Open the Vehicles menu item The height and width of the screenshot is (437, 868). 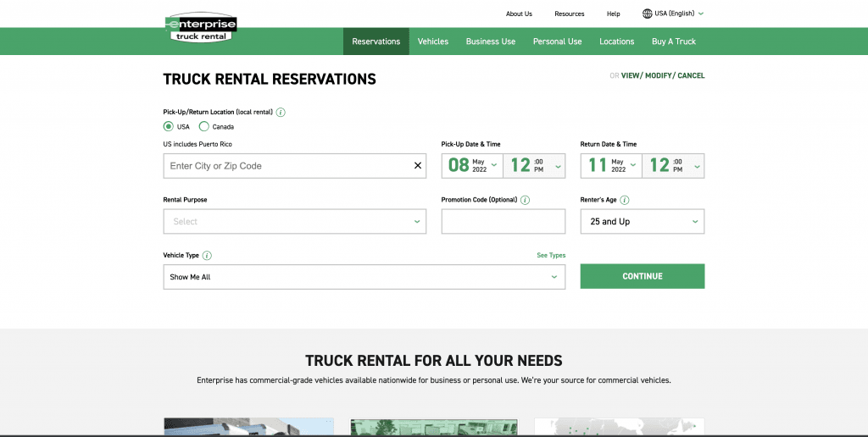point(433,41)
